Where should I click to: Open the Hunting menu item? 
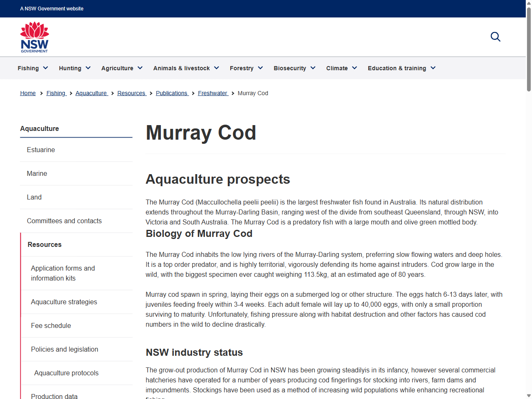[x=74, y=68]
